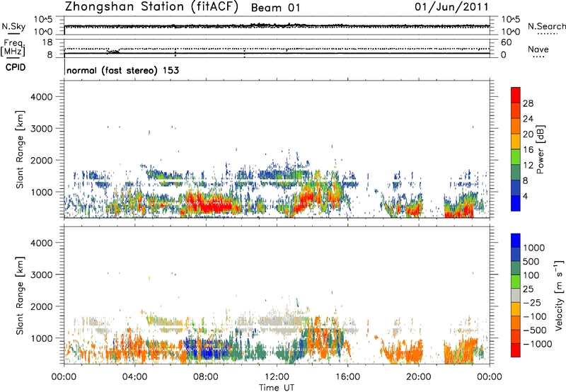The width and height of the screenshot is (566, 392).
Task: Select the "Beam 01" label in header
Action: (275, 8)
